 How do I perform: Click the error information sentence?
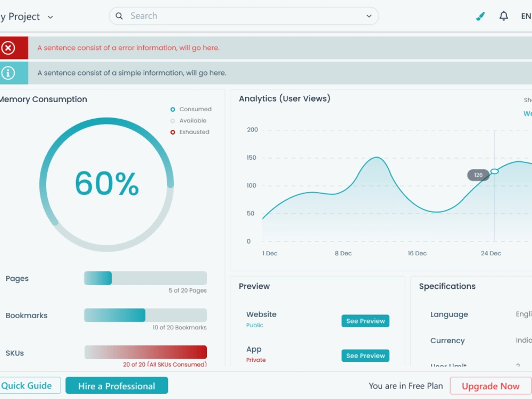coord(129,48)
